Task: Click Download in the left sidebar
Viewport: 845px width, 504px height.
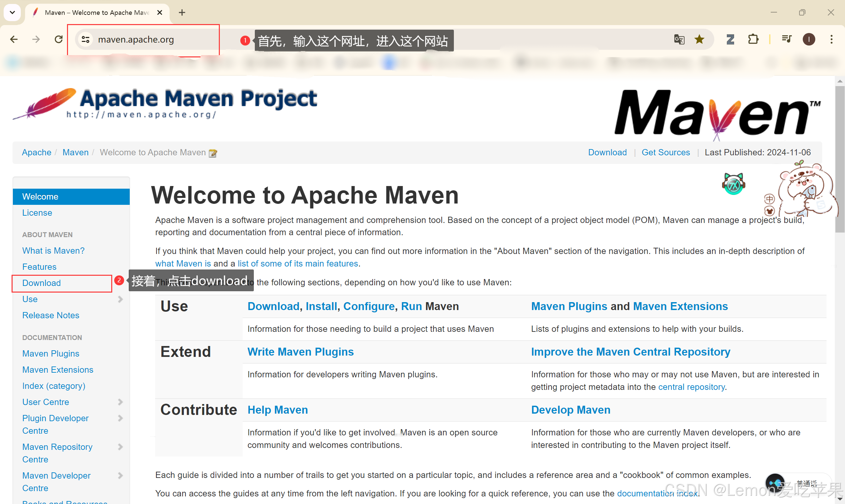Action: click(42, 283)
